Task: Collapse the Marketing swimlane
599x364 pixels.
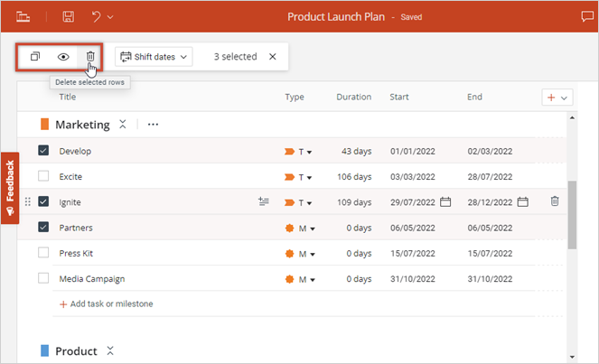Action: 122,124
